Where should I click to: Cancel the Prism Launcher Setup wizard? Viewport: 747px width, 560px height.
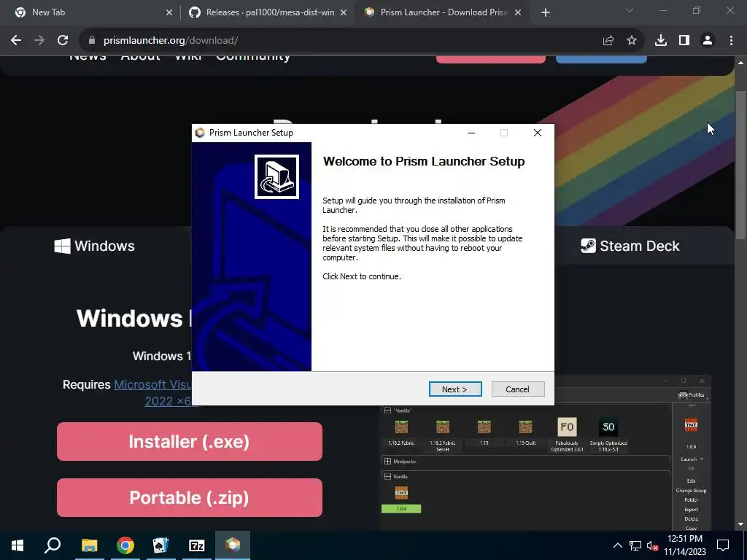point(517,389)
